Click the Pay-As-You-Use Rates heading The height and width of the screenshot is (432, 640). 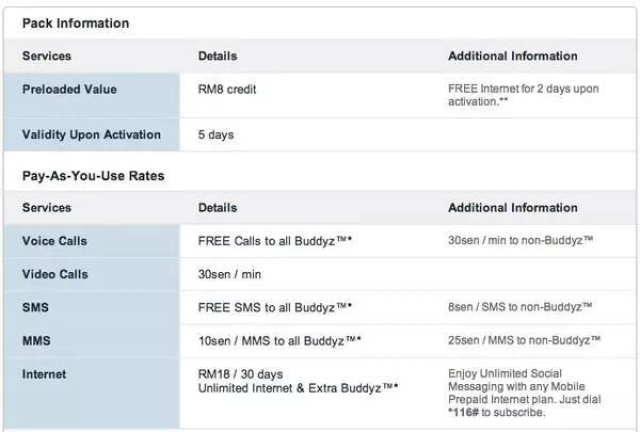(x=93, y=176)
